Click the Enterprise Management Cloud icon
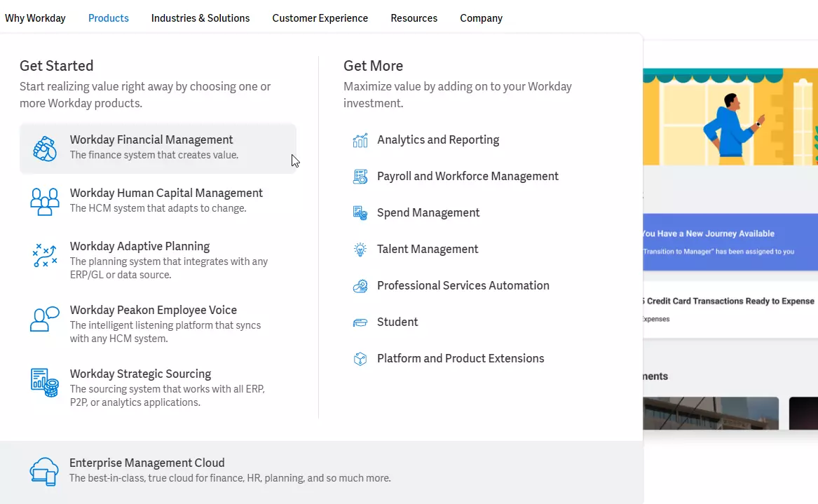 [44, 471]
